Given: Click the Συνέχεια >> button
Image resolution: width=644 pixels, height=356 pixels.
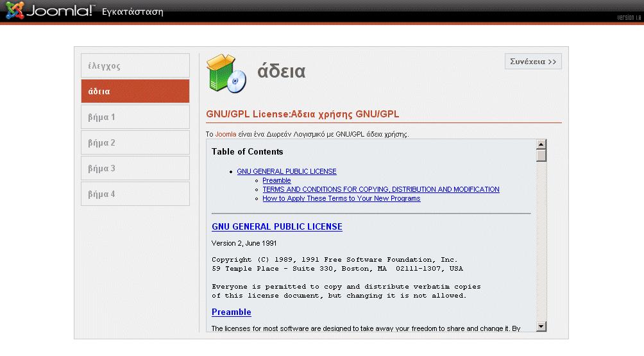Looking at the screenshot, I should [x=533, y=62].
